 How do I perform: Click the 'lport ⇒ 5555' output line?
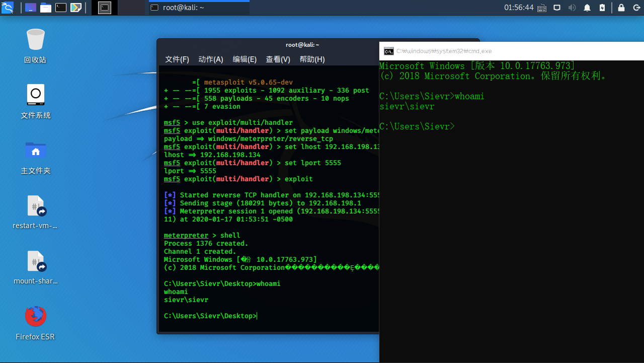190,171
